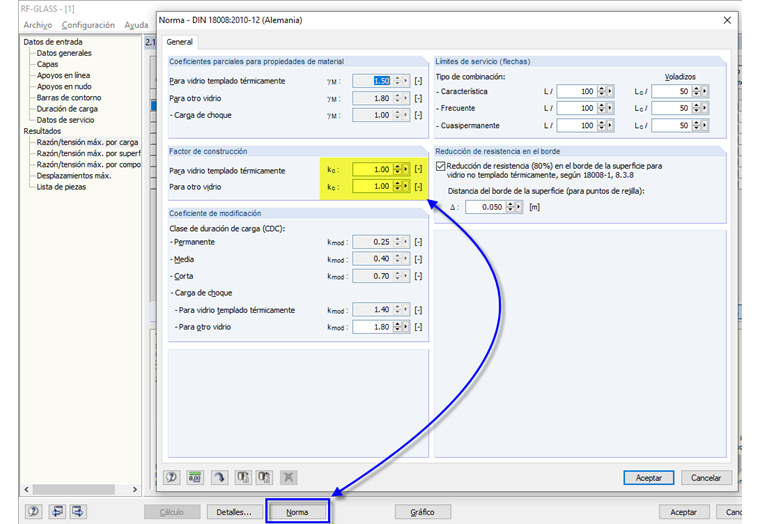Screen dimensions: 760x524
Task: Select Datos generales in navigator tree
Action: click(64, 53)
